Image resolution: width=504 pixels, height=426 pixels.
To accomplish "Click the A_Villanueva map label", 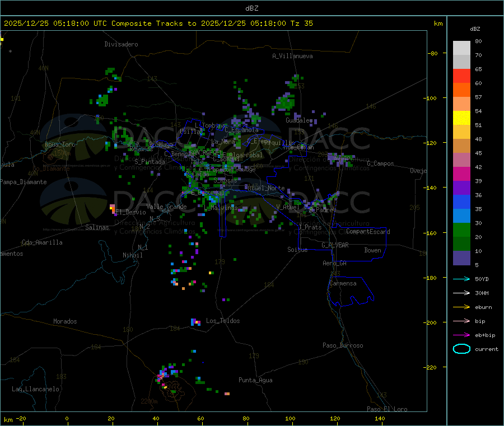I will [292, 56].
